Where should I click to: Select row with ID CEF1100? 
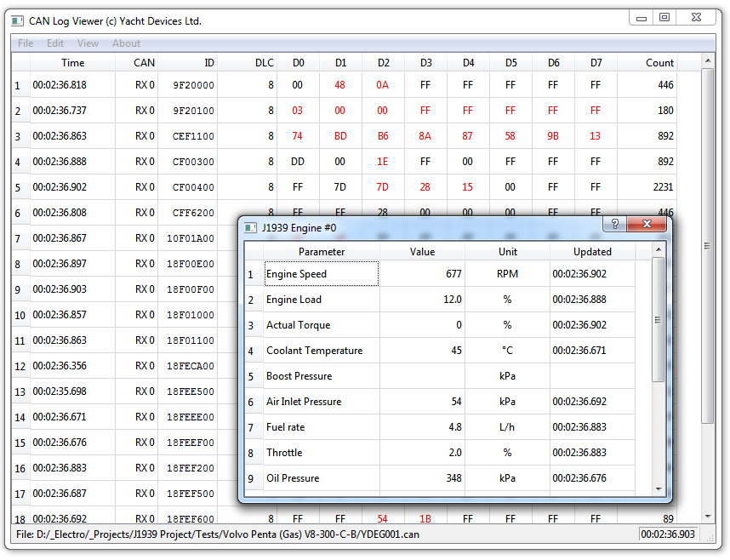192,136
